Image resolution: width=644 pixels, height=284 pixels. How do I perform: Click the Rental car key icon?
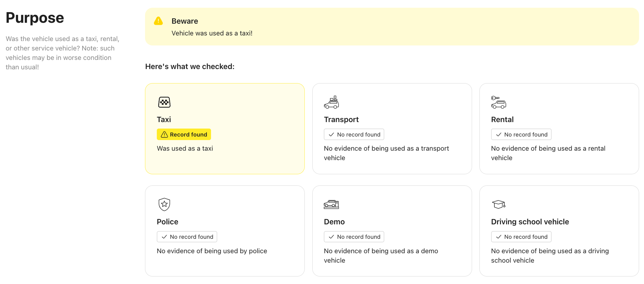click(498, 102)
